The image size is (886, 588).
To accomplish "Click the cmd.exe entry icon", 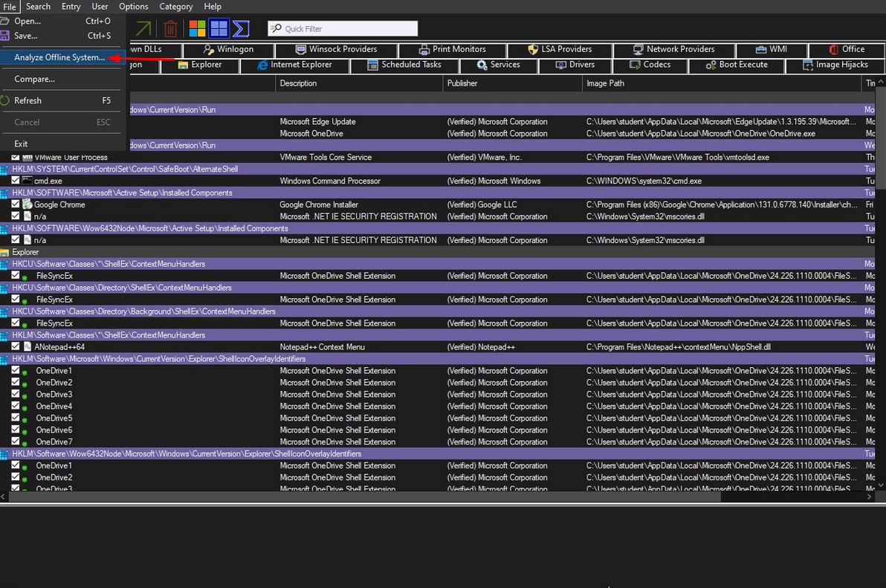I will point(27,181).
